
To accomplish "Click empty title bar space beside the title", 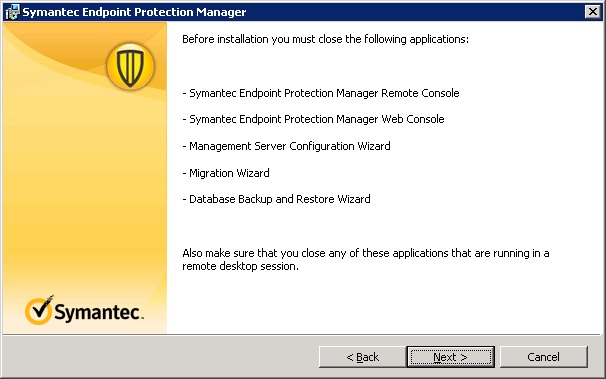I will [x=414, y=12].
